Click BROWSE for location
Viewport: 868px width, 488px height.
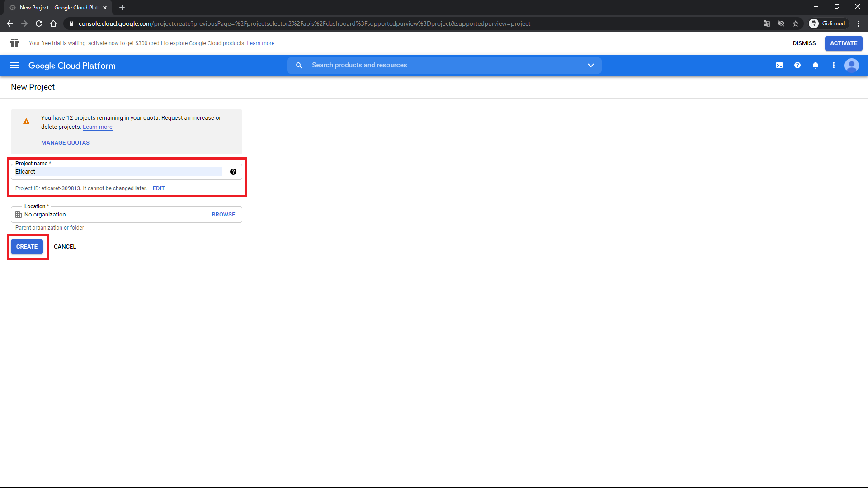pyautogui.click(x=223, y=215)
